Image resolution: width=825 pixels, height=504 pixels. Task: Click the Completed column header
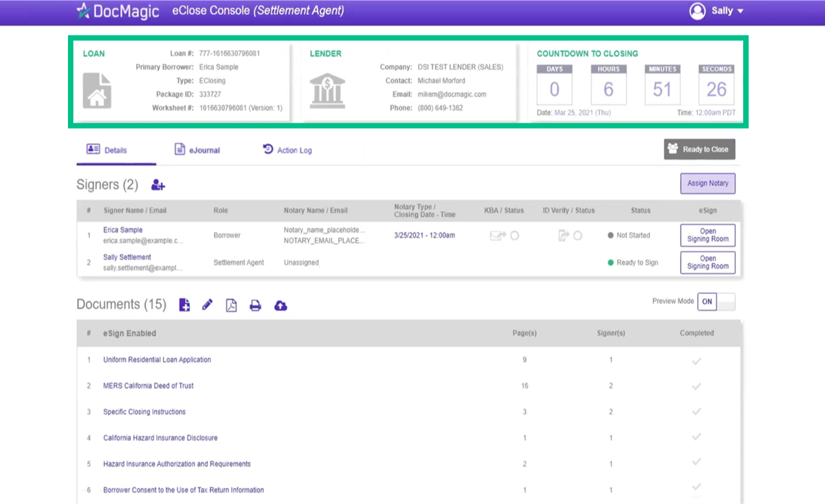pos(697,333)
